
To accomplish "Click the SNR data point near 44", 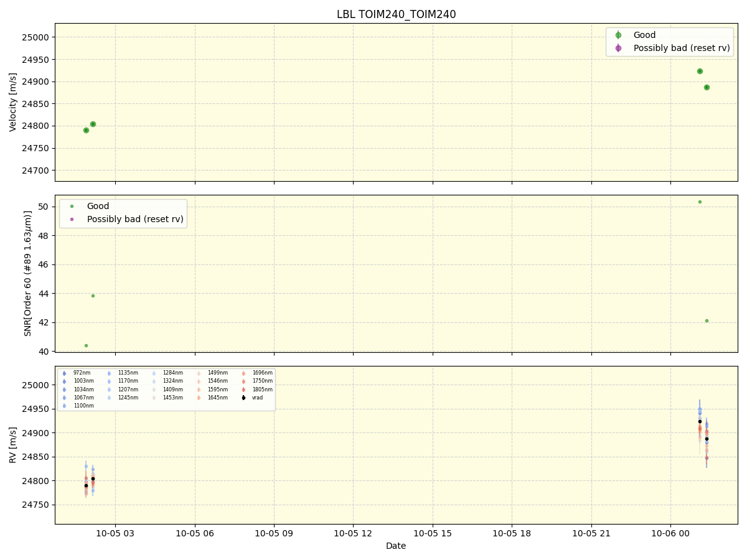I will 93,296.
